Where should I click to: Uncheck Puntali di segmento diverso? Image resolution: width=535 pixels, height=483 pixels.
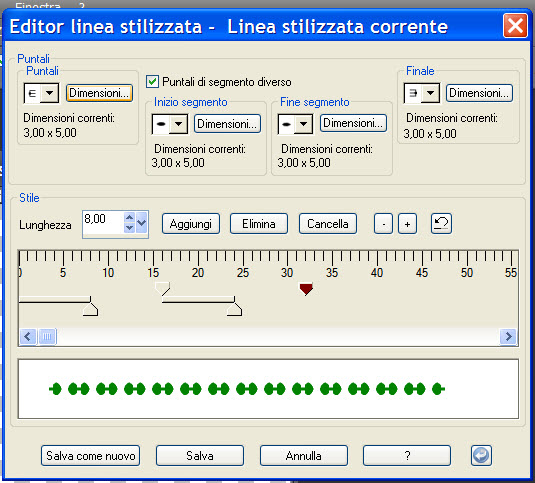click(152, 82)
